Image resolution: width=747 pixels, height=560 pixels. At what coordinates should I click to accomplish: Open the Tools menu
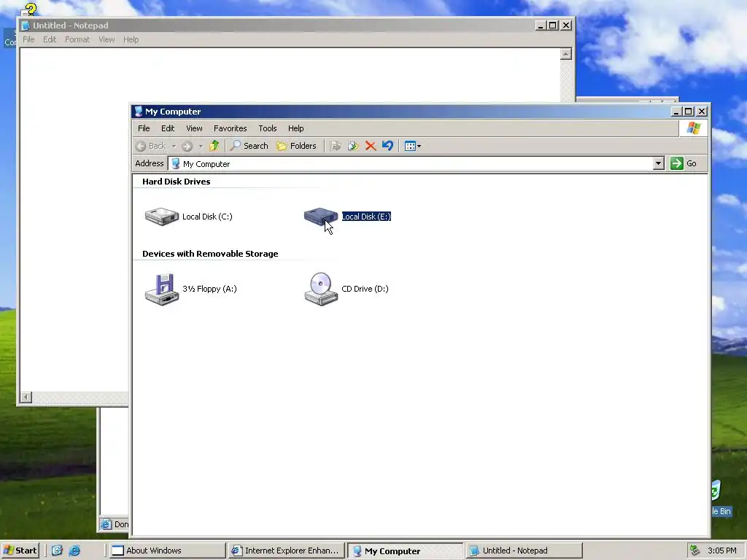pos(267,128)
